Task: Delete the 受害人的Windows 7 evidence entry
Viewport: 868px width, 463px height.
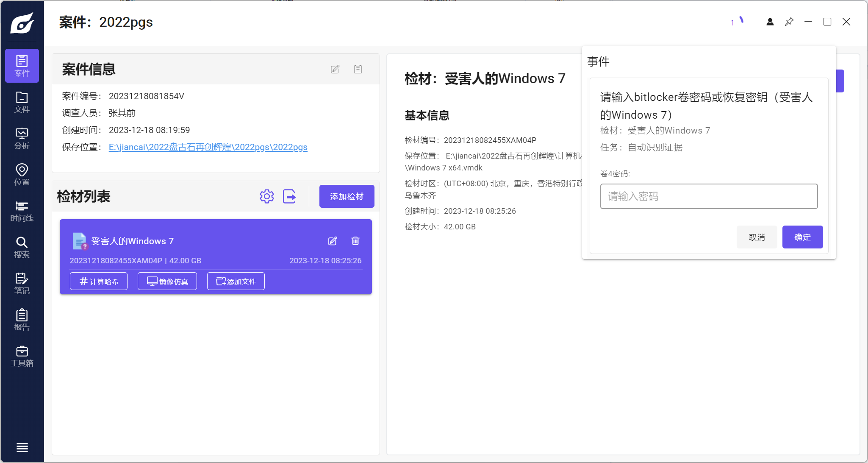Action: pyautogui.click(x=355, y=241)
